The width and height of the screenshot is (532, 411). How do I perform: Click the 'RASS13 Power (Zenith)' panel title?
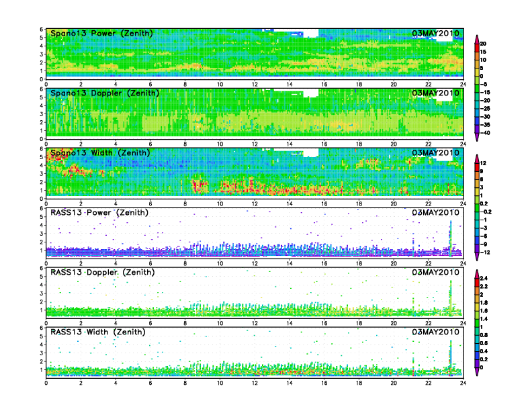point(99,213)
